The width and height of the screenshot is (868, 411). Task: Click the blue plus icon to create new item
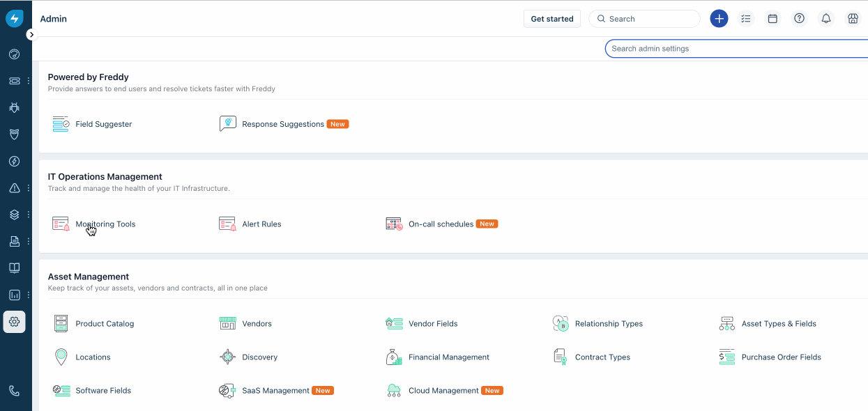click(x=719, y=18)
